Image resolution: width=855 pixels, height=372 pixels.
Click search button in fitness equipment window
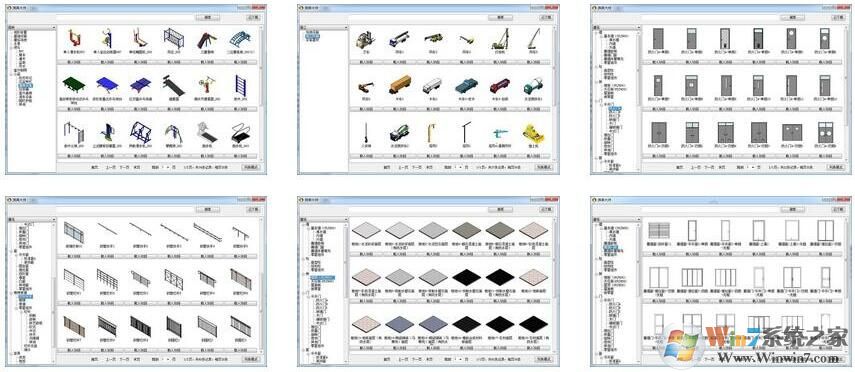[208, 17]
